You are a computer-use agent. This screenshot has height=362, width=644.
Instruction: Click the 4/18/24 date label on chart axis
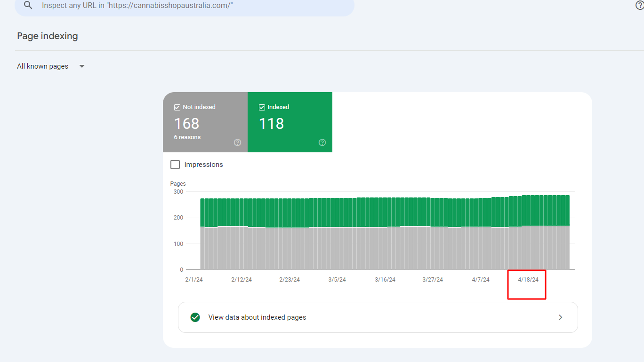[x=528, y=280]
